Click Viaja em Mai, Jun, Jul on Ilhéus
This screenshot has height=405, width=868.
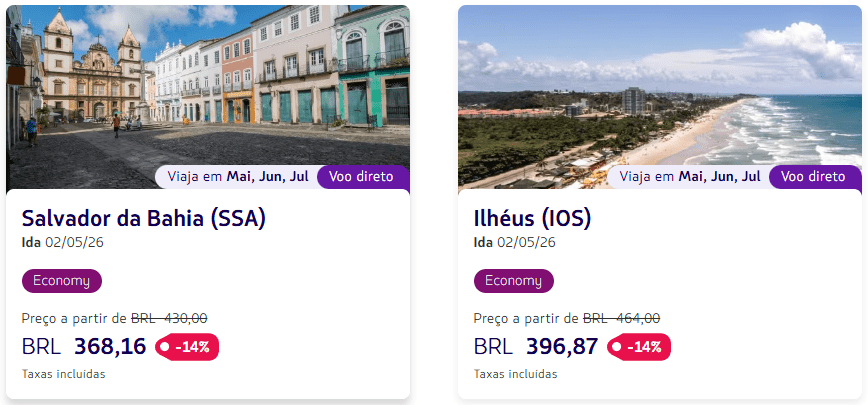pyautogui.click(x=690, y=177)
